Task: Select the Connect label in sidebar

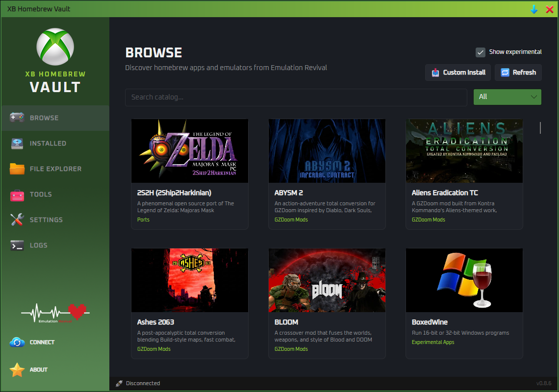Action: [x=42, y=343]
